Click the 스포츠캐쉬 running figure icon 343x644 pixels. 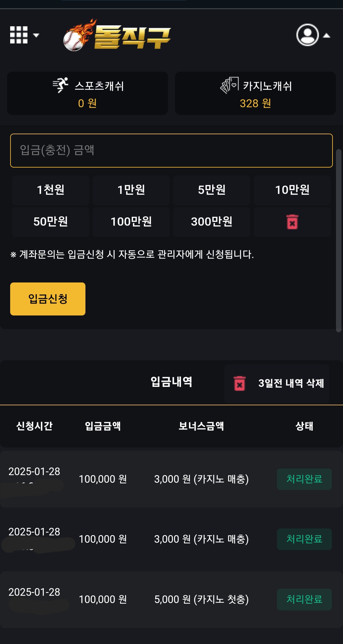click(x=60, y=85)
